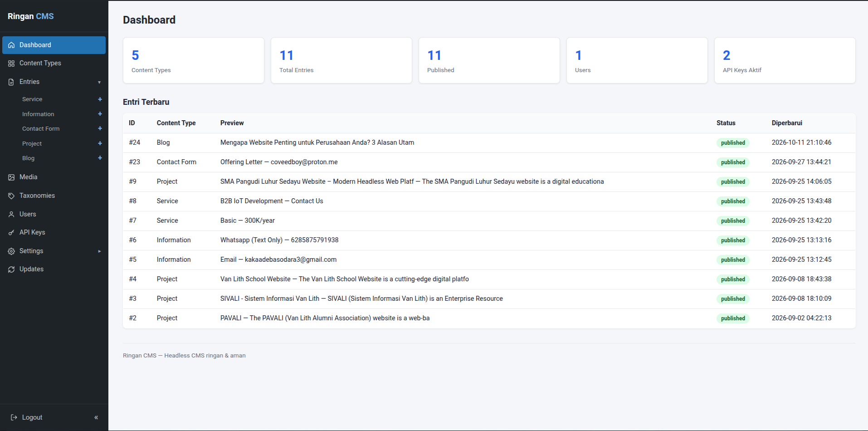Open Information entries in sidebar
This screenshot has height=431, width=868.
38,114
